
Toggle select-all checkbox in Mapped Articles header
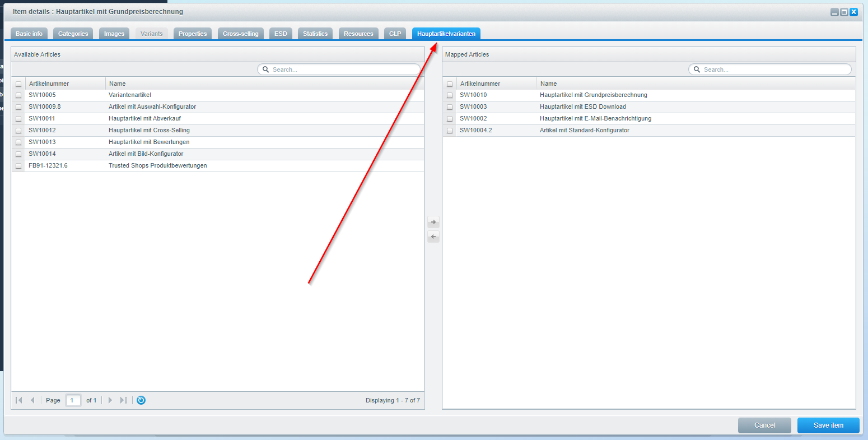tap(450, 84)
